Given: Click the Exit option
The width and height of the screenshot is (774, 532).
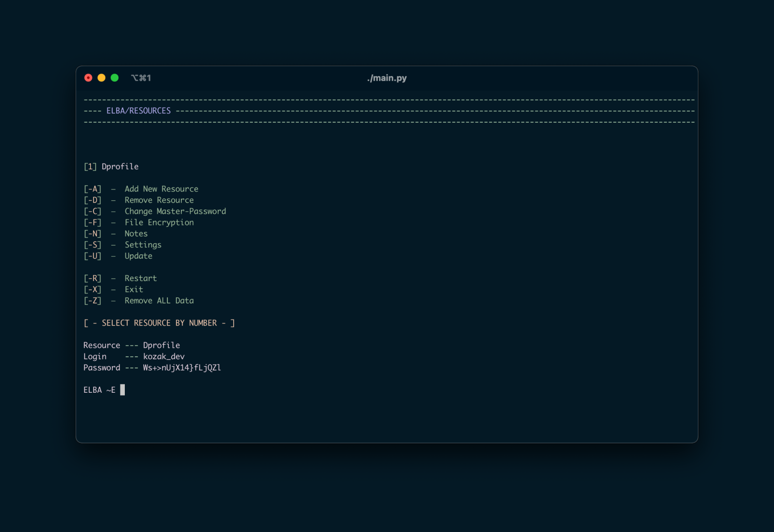Looking at the screenshot, I should click(x=134, y=290).
